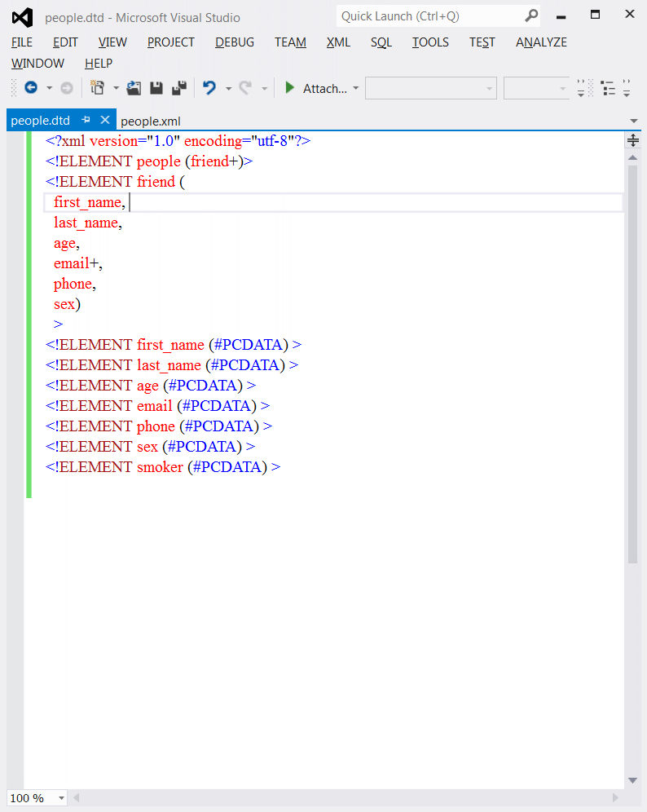Click the Open File folder icon
The width and height of the screenshot is (647, 812).
pyautogui.click(x=134, y=88)
